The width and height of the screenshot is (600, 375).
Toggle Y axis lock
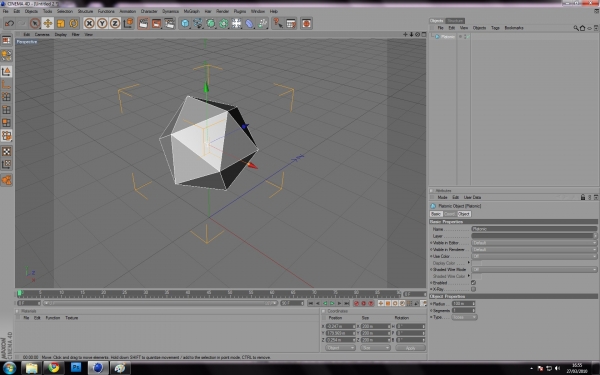(102, 23)
